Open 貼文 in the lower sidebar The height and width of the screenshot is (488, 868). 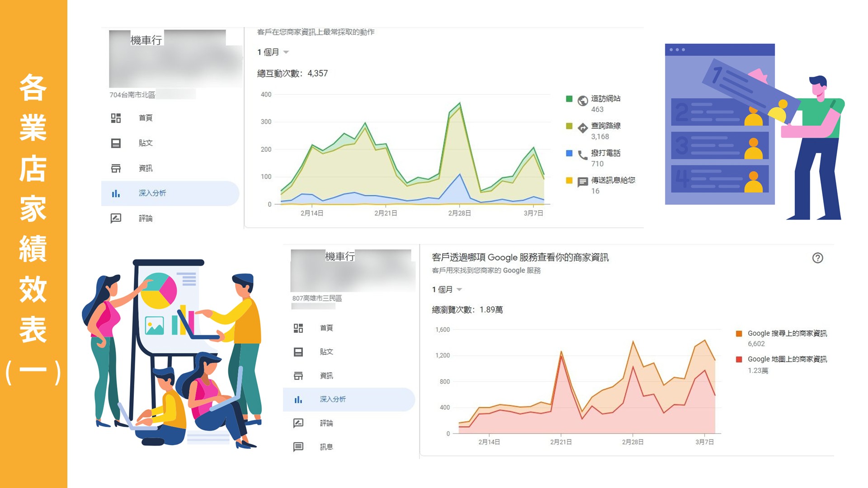326,352
